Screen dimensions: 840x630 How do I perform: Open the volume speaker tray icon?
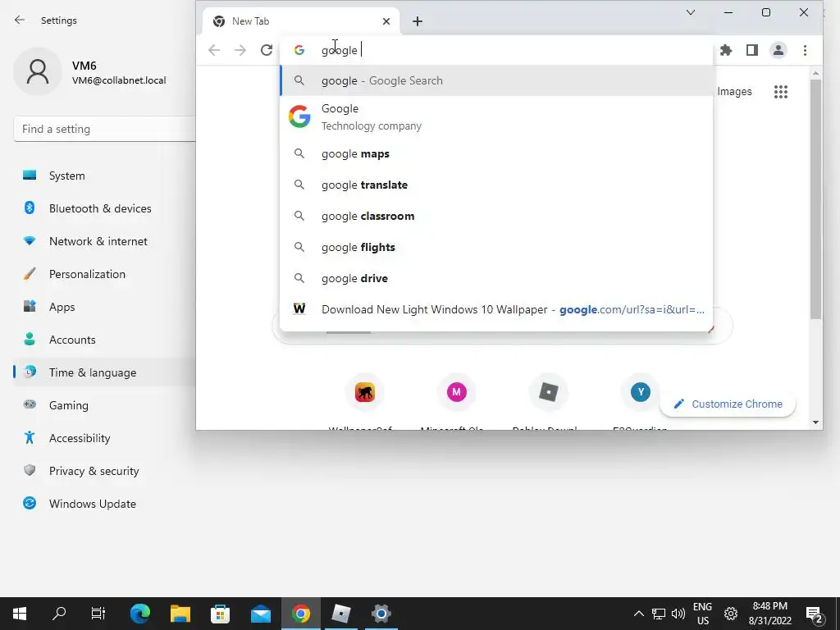point(678,614)
